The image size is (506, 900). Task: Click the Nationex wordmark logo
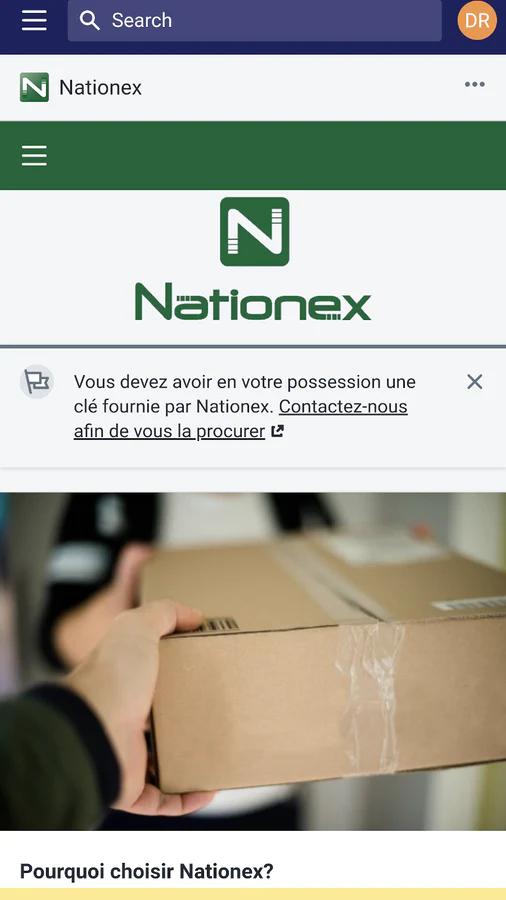point(253,301)
